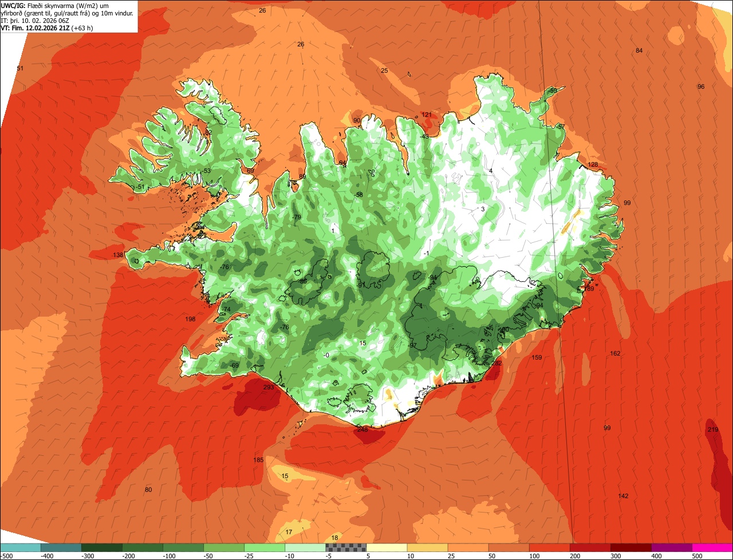Click the 3 value in the northeast interior
The width and height of the screenshot is (733, 560).
[x=483, y=209]
